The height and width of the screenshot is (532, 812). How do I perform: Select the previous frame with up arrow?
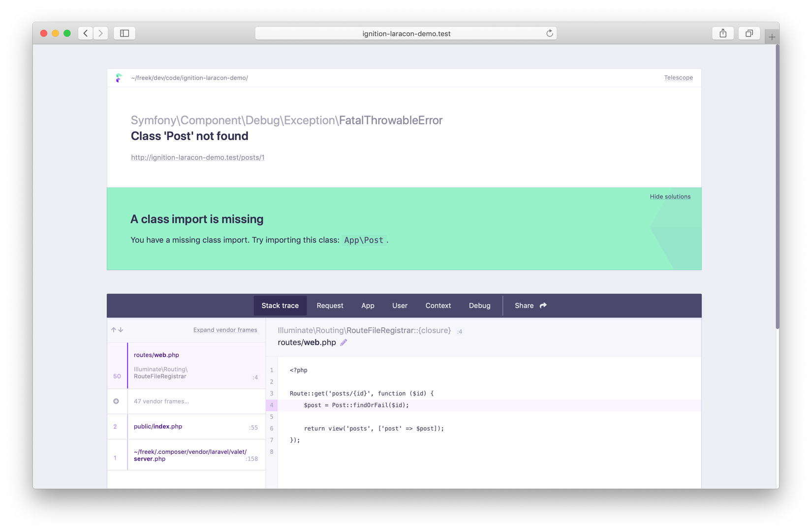click(114, 330)
